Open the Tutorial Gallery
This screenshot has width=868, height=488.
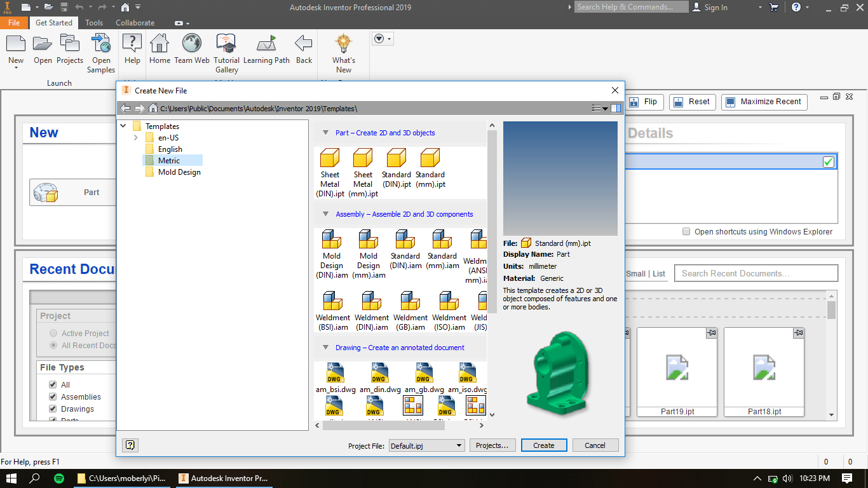(226, 54)
